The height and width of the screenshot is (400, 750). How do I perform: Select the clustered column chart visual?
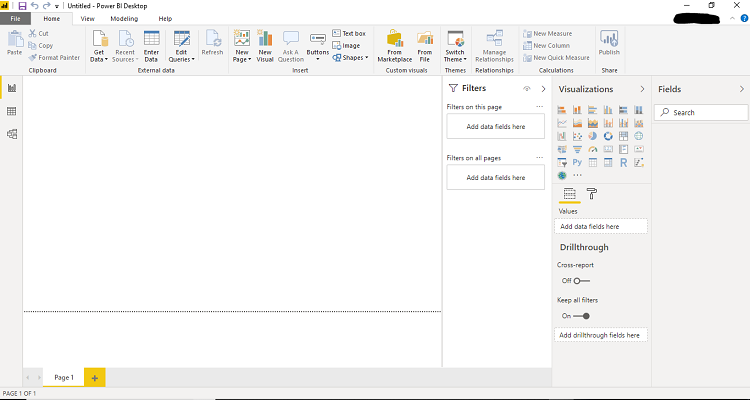608,110
